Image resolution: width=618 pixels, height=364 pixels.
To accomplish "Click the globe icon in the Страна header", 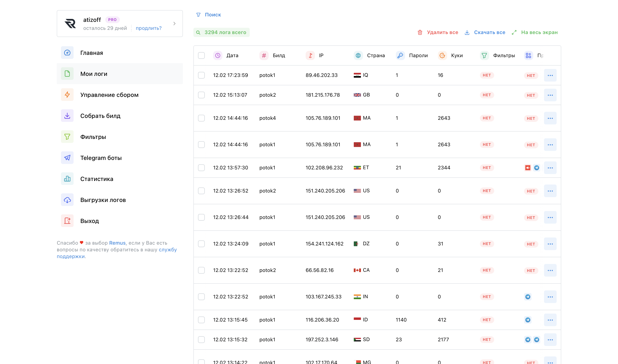I will pyautogui.click(x=358, y=55).
